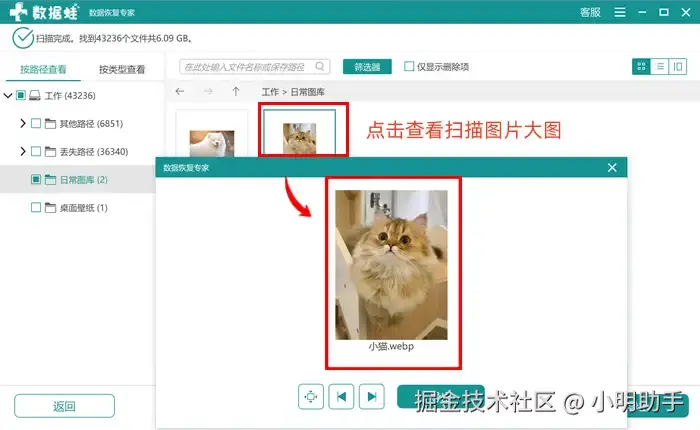Focus the file name search field
Viewport: 700px width, 430px height.
pyautogui.click(x=254, y=67)
